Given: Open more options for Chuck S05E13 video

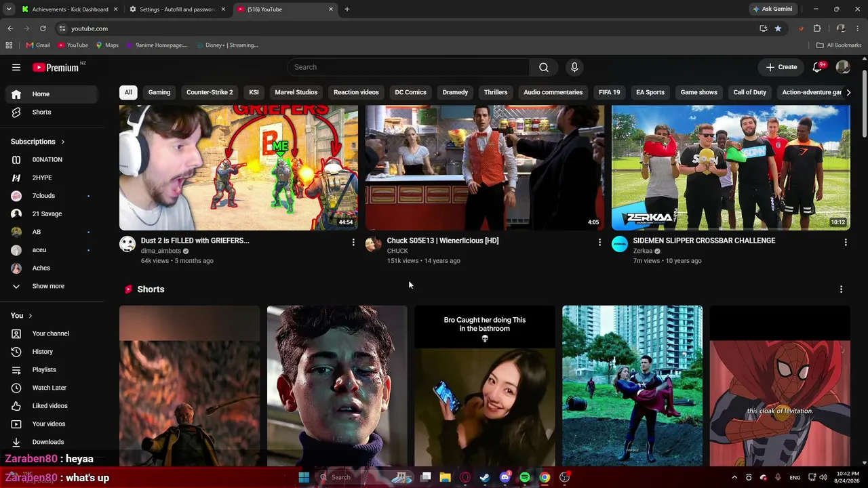Looking at the screenshot, I should point(599,242).
